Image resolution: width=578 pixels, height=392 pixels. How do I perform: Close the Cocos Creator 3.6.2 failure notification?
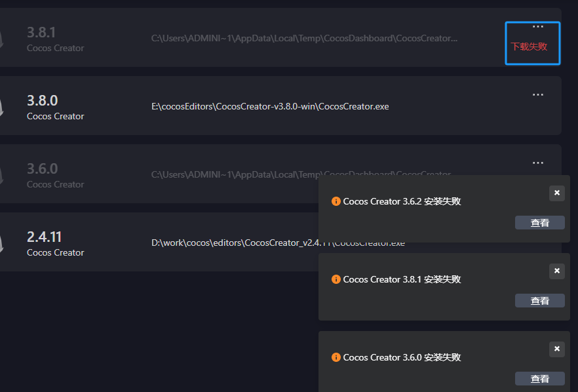pyautogui.click(x=556, y=193)
